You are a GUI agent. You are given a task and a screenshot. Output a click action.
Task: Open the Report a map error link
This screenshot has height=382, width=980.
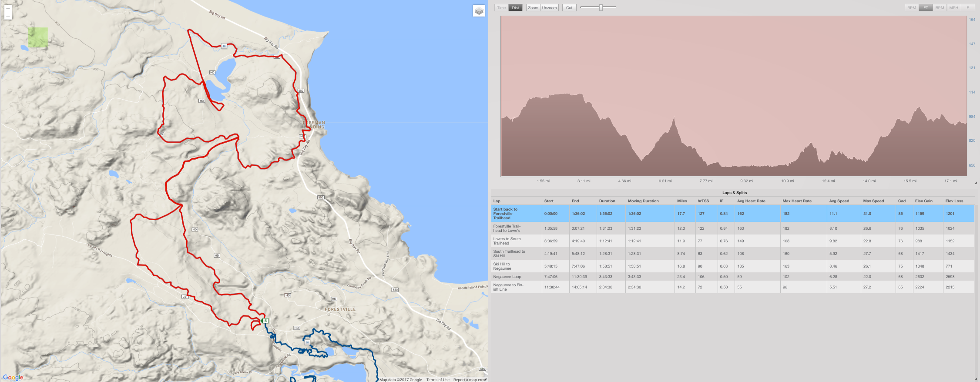470,380
